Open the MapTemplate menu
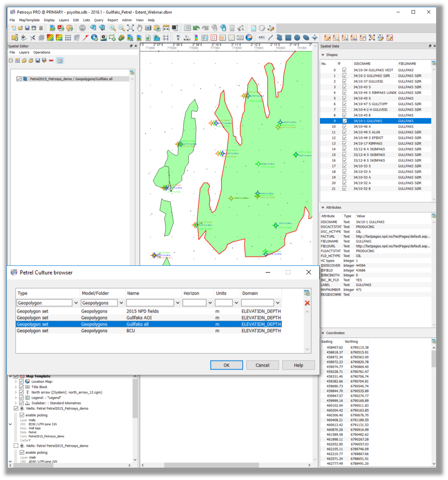This screenshot has width=448, height=480. pyautogui.click(x=29, y=20)
